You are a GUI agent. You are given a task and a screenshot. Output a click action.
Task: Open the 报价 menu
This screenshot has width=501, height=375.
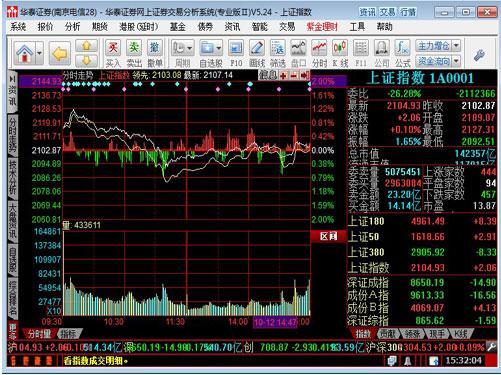(x=45, y=27)
